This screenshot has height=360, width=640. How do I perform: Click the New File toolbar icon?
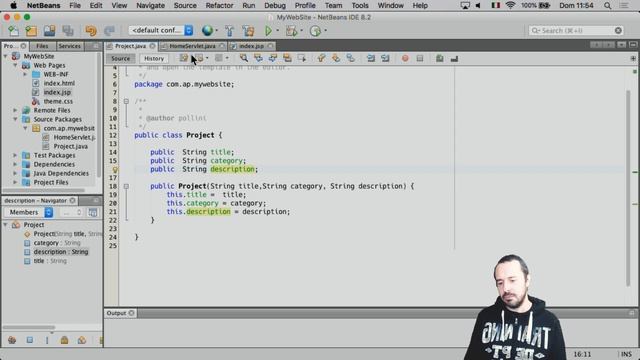[13, 31]
